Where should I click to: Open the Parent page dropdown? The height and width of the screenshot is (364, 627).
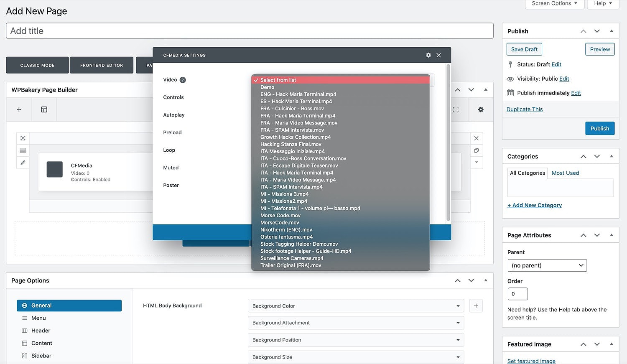pos(547,265)
